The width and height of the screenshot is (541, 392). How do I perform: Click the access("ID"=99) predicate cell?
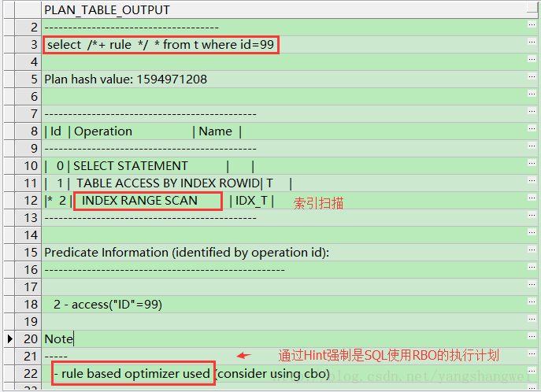click(x=108, y=305)
